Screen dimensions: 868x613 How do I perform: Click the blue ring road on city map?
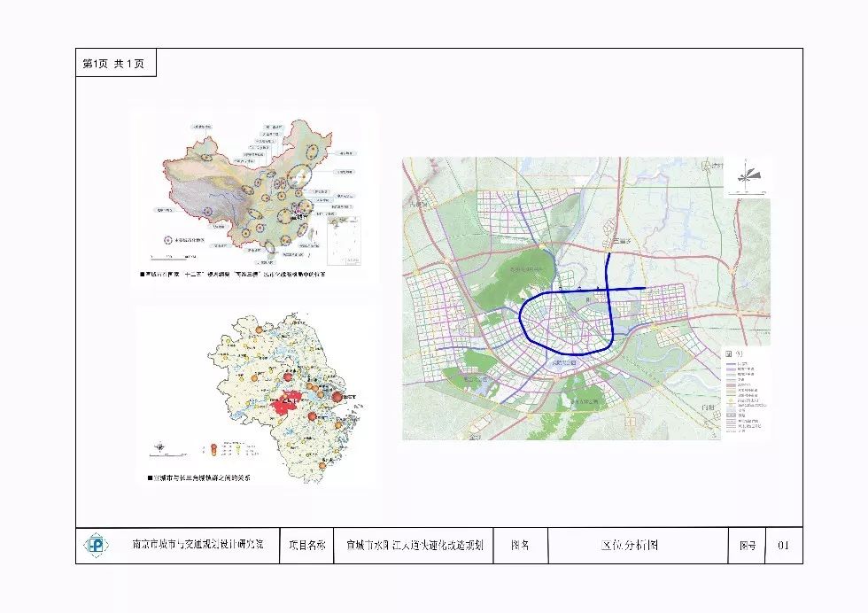pos(568,322)
